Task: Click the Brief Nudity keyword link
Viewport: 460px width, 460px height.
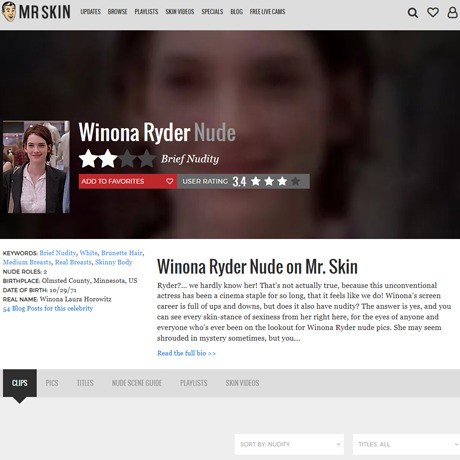Action: pos(58,253)
